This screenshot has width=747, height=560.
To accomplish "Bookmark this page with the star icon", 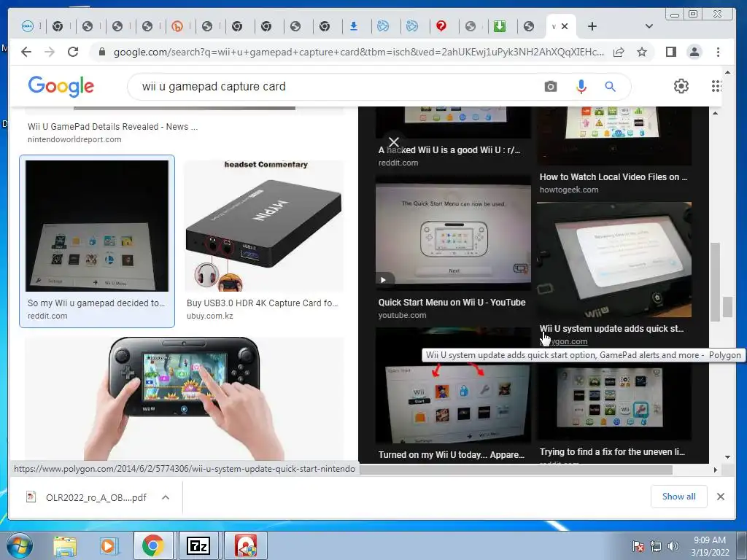I will click(x=642, y=52).
